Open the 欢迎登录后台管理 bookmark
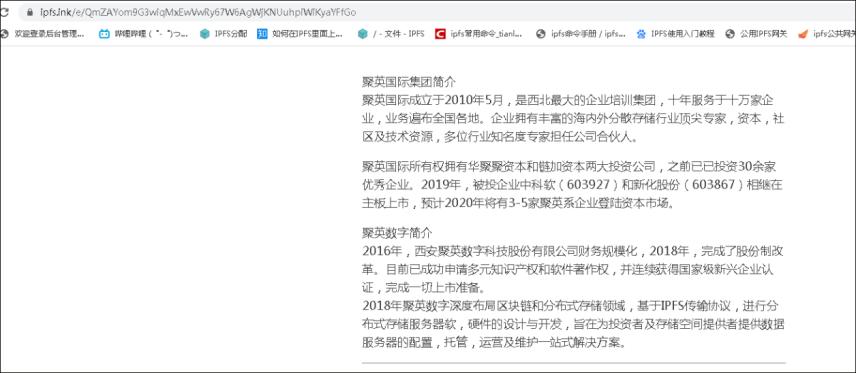 click(x=43, y=34)
